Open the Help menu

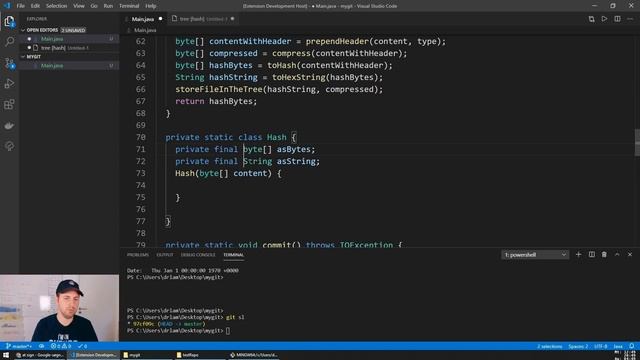tap(151, 6)
